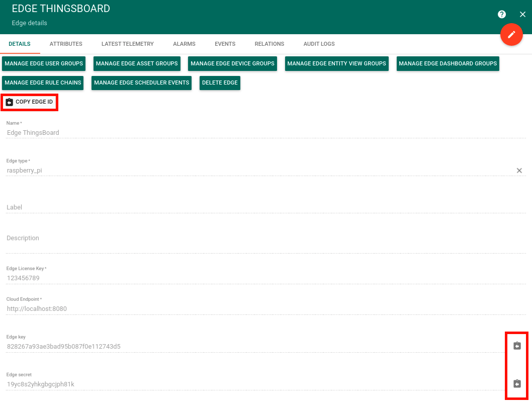532x403 pixels.
Task: Go to the Alarms tab
Action: tap(184, 44)
